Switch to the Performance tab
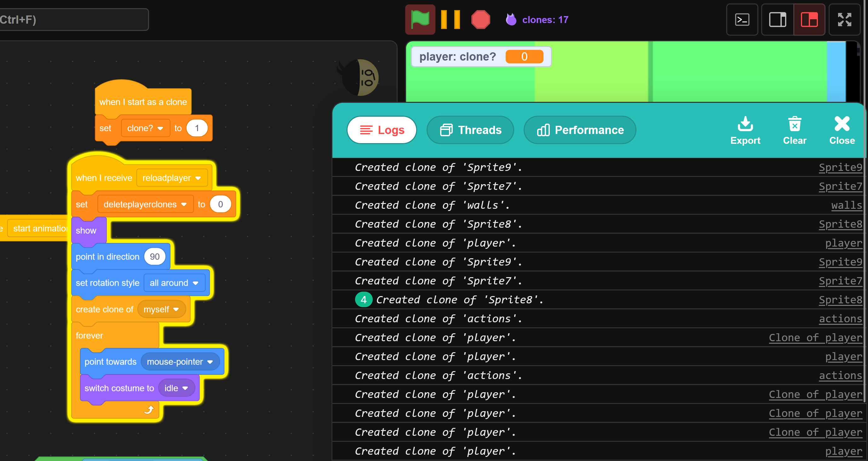This screenshot has height=461, width=868. pos(580,130)
